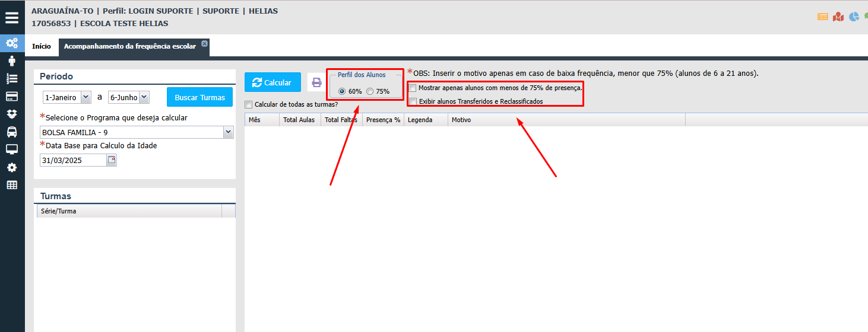Close the Acompanhamento da frequência escolar tab
The image size is (868, 332).
pos(204,43)
